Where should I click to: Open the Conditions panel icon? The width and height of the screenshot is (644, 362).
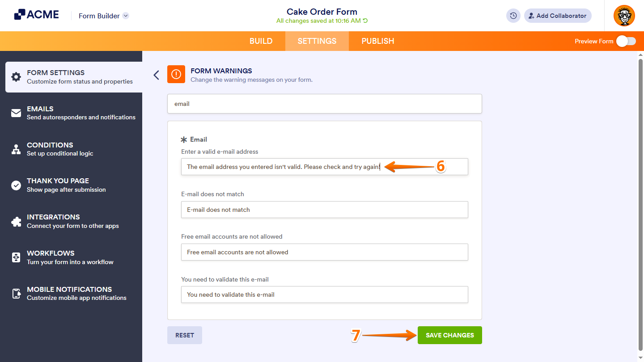[x=17, y=149]
